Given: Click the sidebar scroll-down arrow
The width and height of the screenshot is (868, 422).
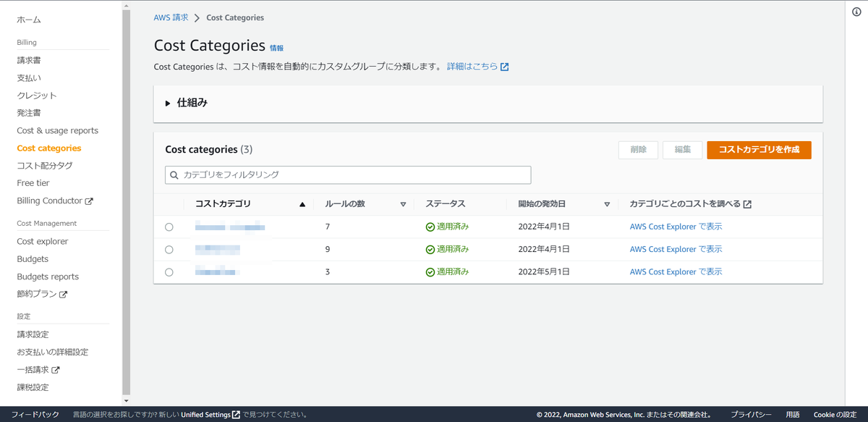Looking at the screenshot, I should click(x=127, y=401).
